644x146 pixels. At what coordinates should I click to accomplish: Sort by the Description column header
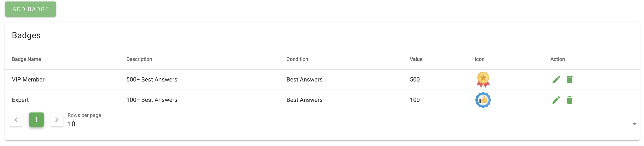(139, 59)
